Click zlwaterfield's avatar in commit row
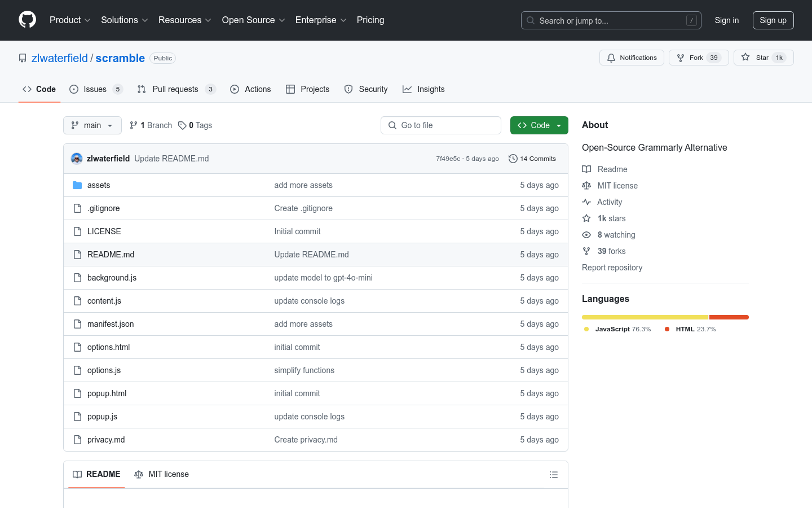 click(77, 159)
